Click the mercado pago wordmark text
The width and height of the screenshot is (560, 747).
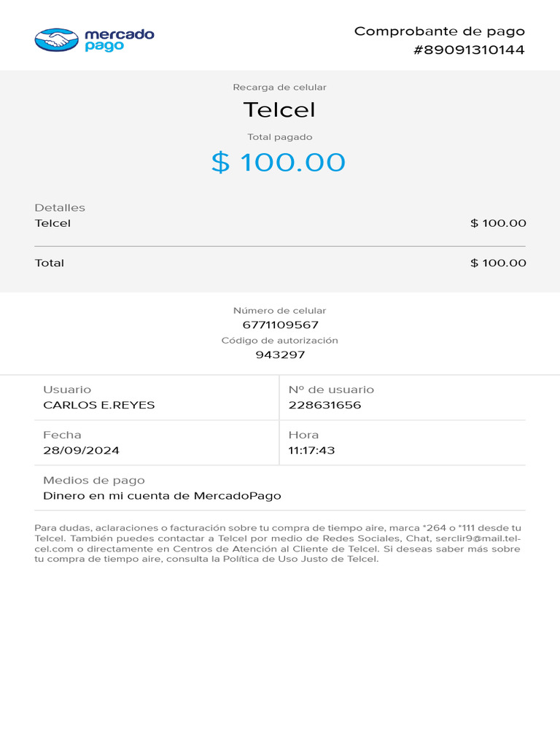(x=120, y=40)
